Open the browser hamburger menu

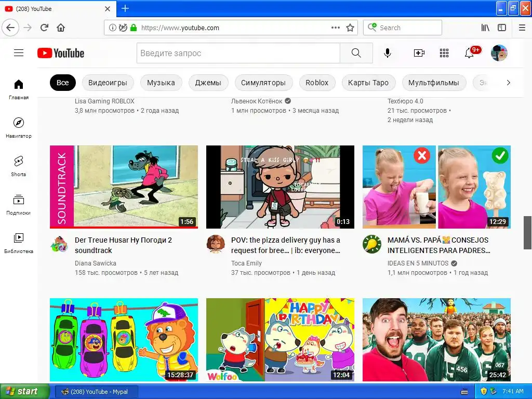point(522,28)
